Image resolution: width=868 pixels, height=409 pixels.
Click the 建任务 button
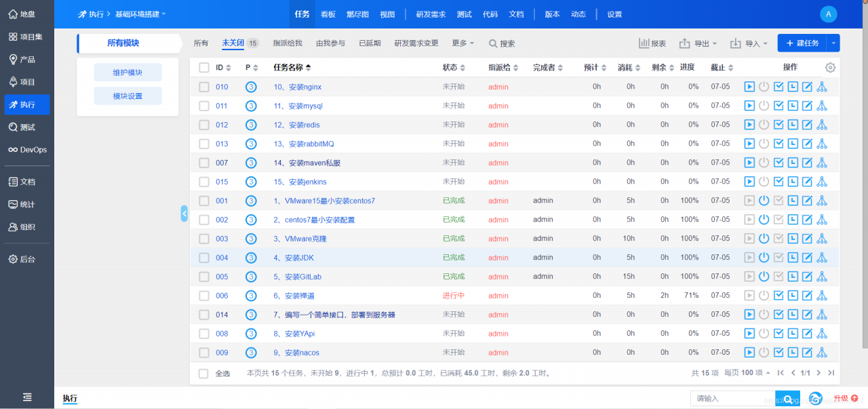802,43
